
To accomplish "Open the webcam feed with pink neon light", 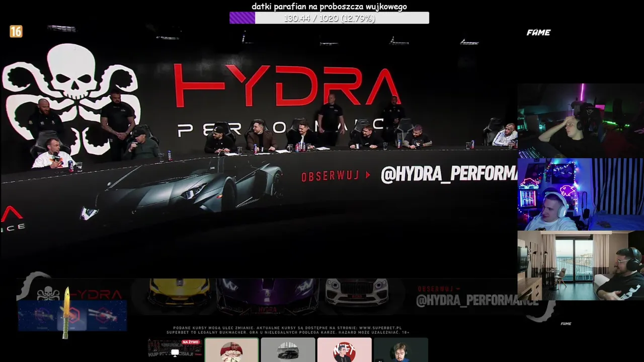I will [x=581, y=121].
